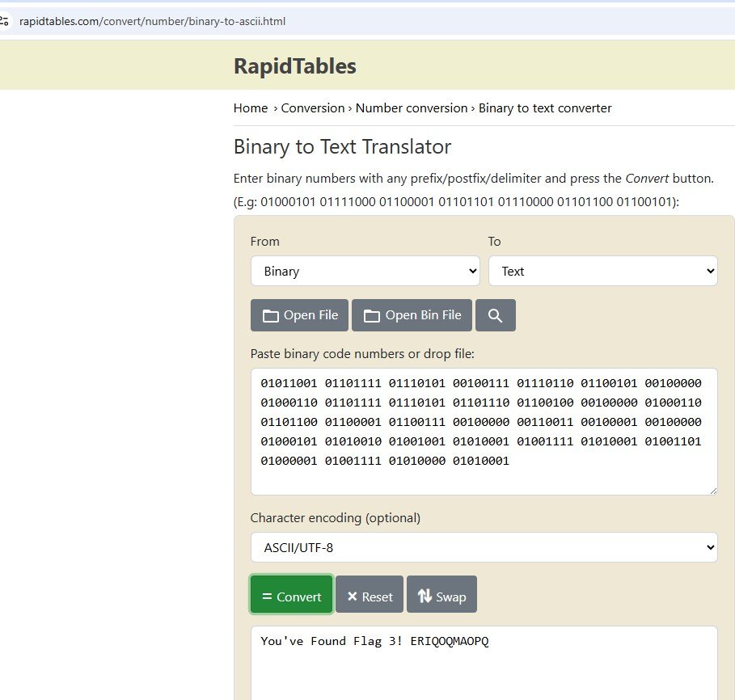Viewport: 735px width, 700px height.
Task: Open the To dropdown set to Text
Action: (x=602, y=271)
